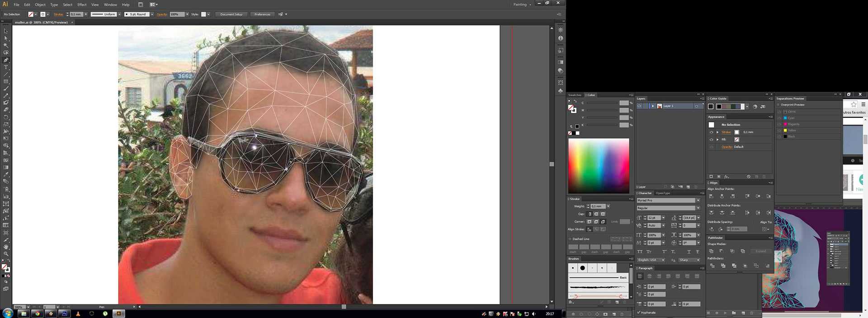Open Painting workspace switcher dropdown
Screen dimensions: 868x318
(522, 5)
